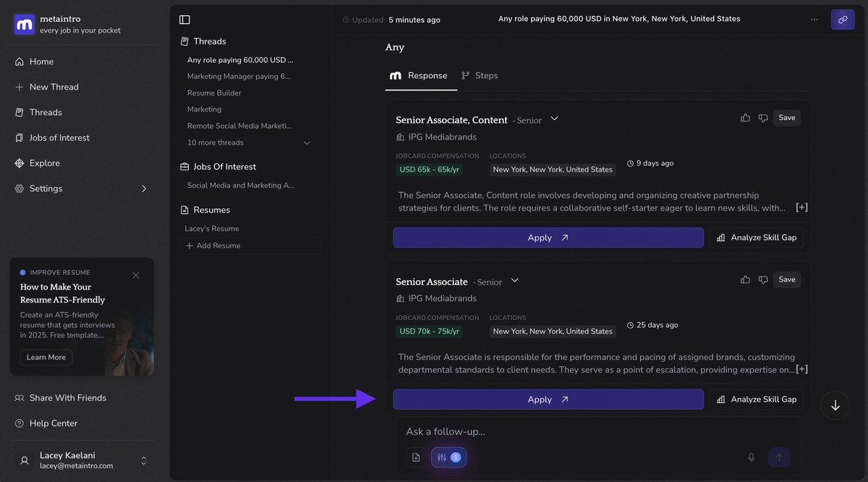Screen dimensions: 868x482
Task: Toggle the filters button with badge
Action: click(448, 457)
